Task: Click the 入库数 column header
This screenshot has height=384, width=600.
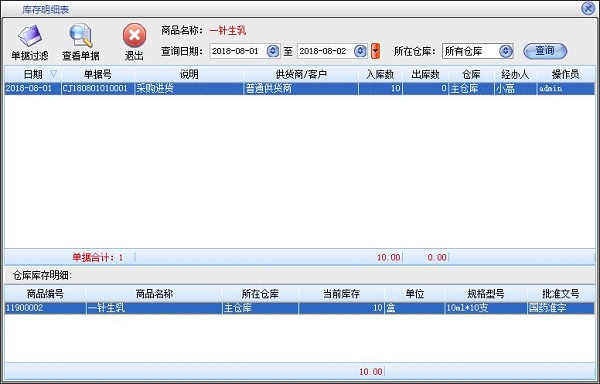Action: point(380,74)
